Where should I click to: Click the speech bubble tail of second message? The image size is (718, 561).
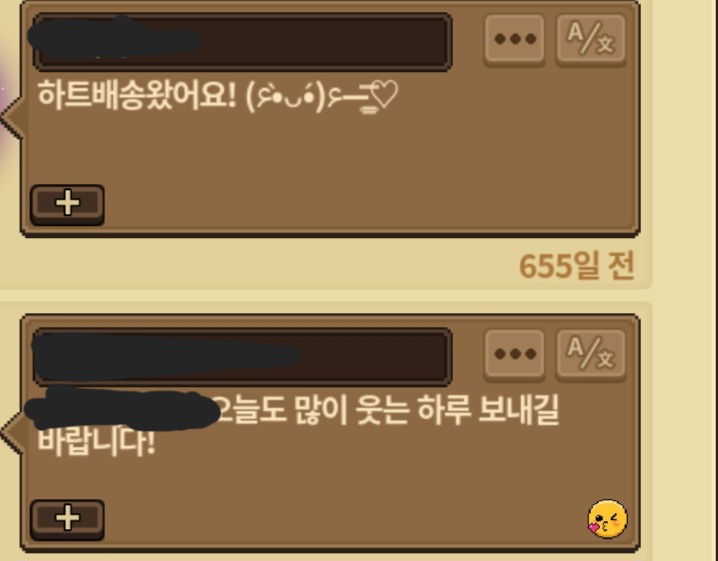(x=11, y=432)
